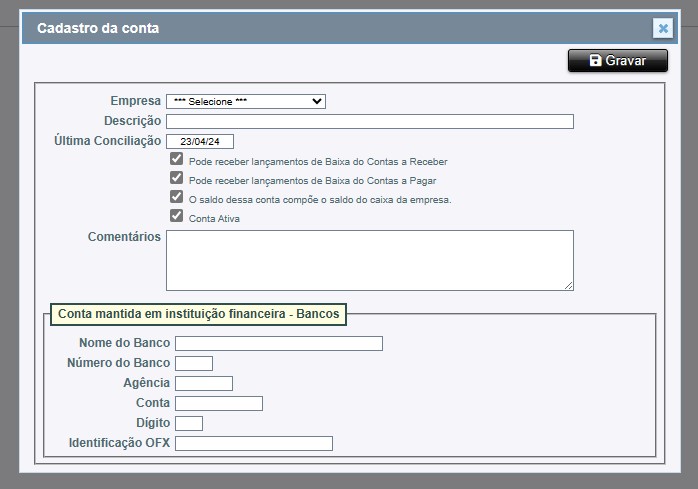Focus the Descrição text field
The width and height of the screenshot is (698, 489).
[x=370, y=121]
